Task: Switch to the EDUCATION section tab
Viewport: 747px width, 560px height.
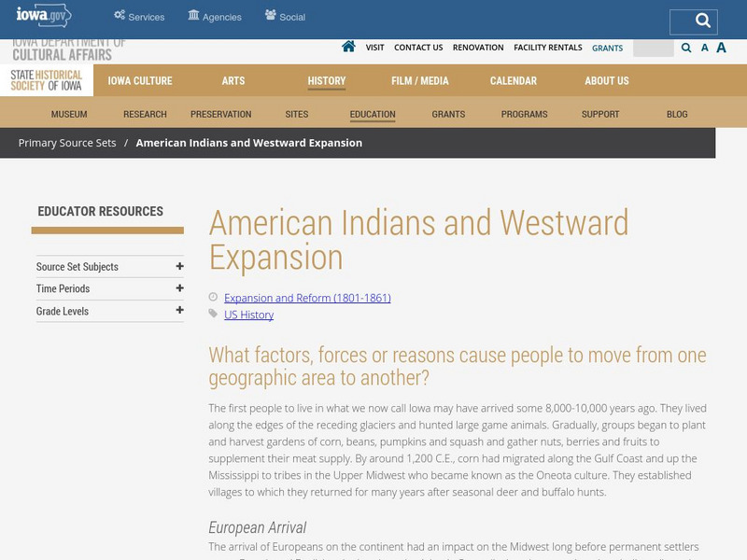Action: tap(373, 113)
